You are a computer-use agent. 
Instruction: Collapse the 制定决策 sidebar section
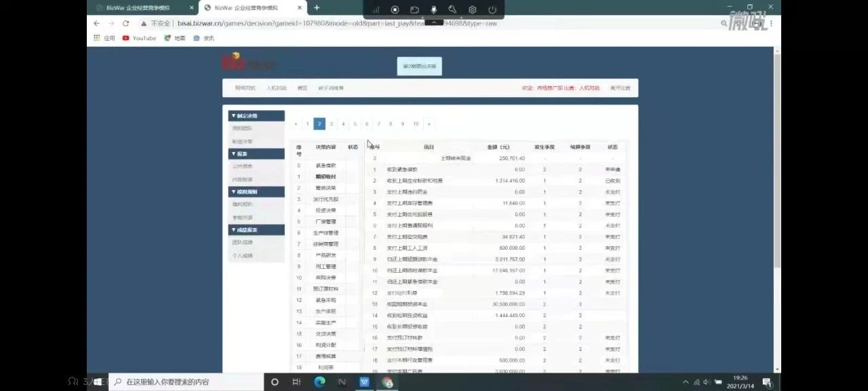click(x=256, y=115)
